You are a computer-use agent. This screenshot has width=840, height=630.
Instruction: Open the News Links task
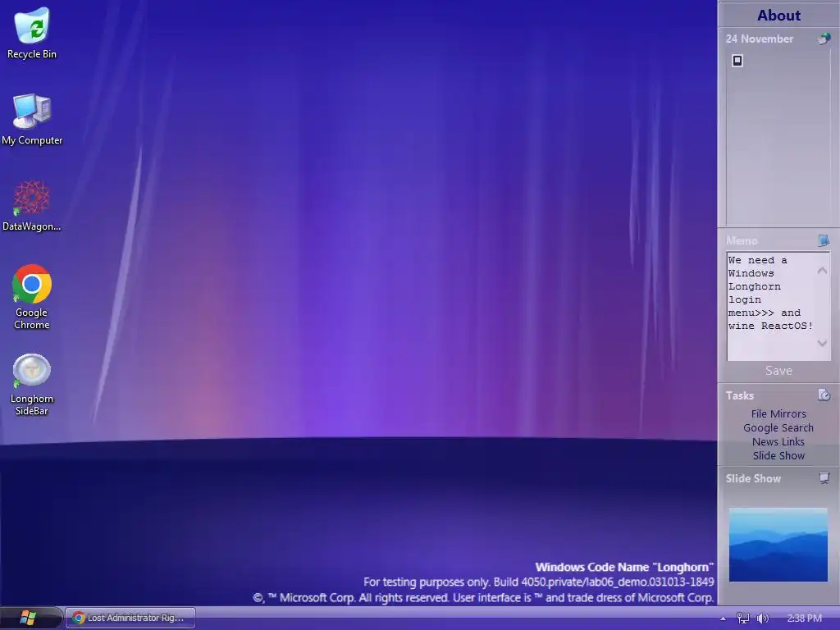click(778, 441)
